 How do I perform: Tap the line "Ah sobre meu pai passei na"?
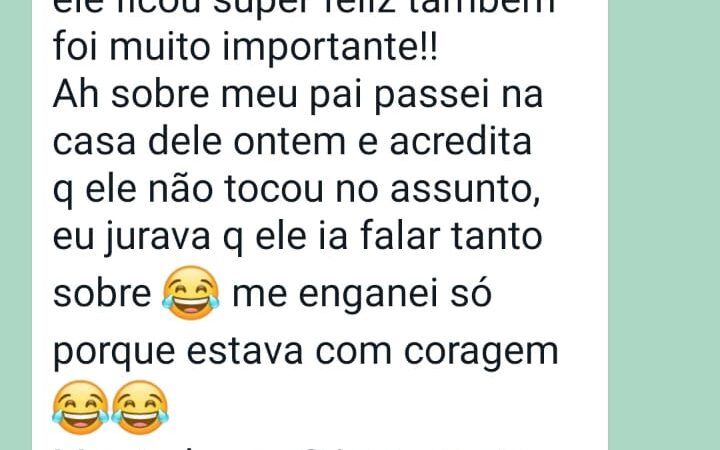pos(298,95)
